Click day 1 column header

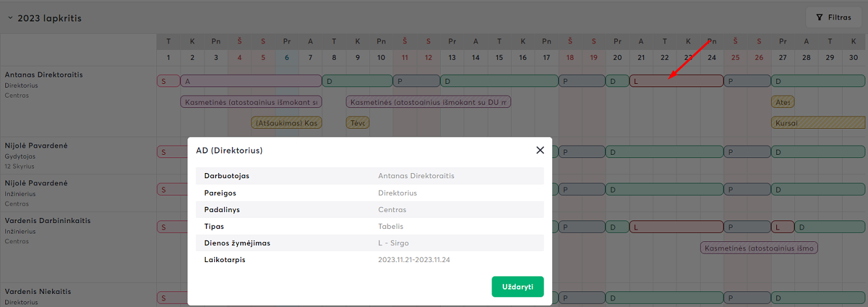pos(169,57)
